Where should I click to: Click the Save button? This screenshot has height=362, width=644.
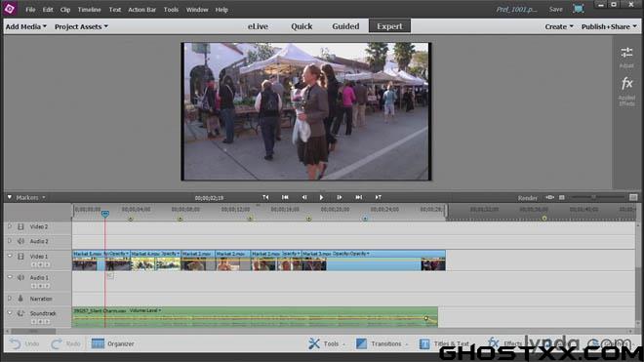click(x=556, y=9)
